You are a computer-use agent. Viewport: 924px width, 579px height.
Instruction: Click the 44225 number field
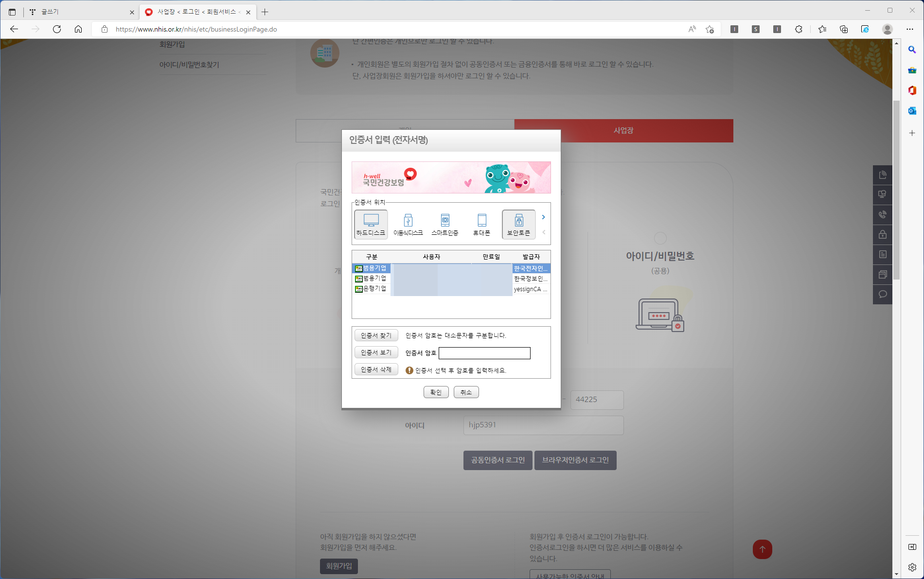[597, 400]
